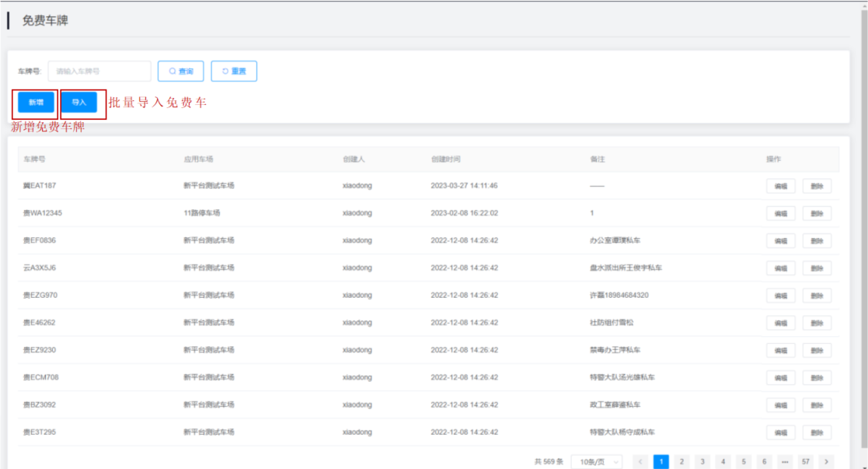868x469 pixels.
Task: Jump to page 2 in pagination
Action: tap(682, 462)
